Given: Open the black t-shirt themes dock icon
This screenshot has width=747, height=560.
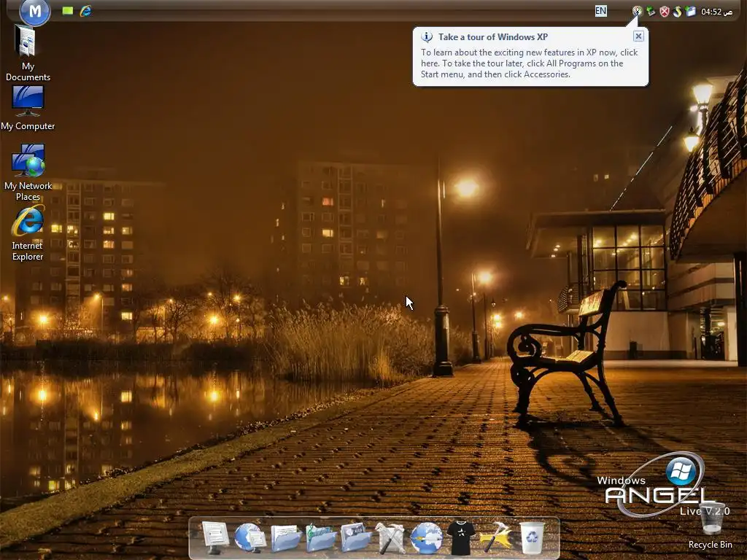Looking at the screenshot, I should click(461, 538).
